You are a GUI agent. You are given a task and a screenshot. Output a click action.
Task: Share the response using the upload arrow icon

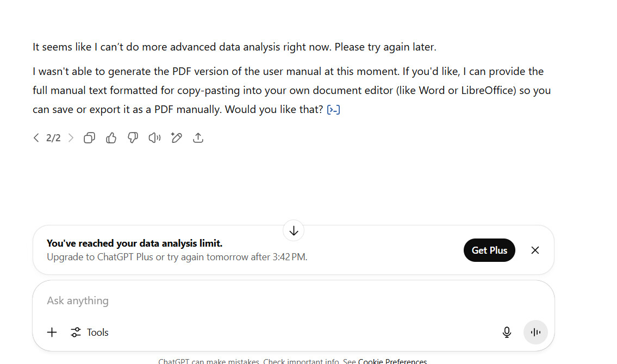pyautogui.click(x=198, y=138)
